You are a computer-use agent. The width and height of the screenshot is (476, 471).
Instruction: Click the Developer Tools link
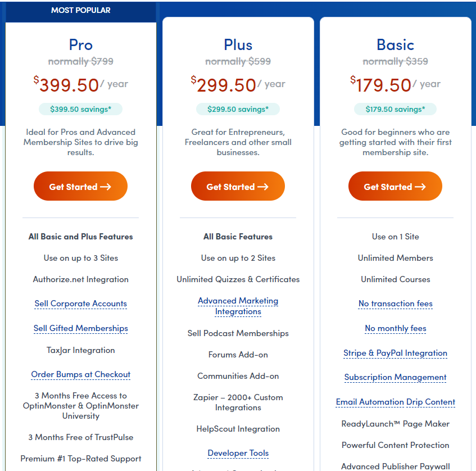[x=238, y=453]
